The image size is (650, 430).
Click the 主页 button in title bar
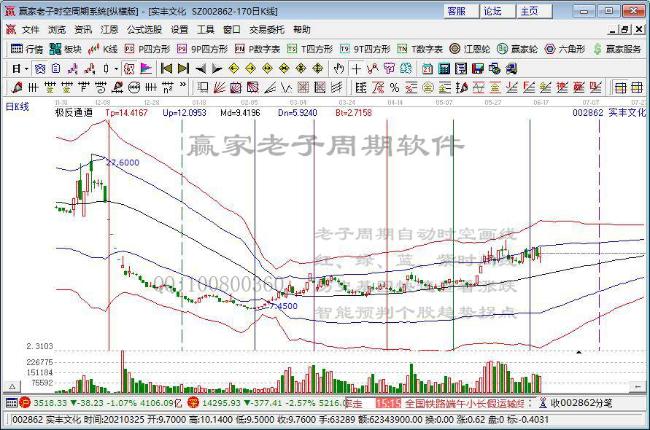tap(533, 11)
